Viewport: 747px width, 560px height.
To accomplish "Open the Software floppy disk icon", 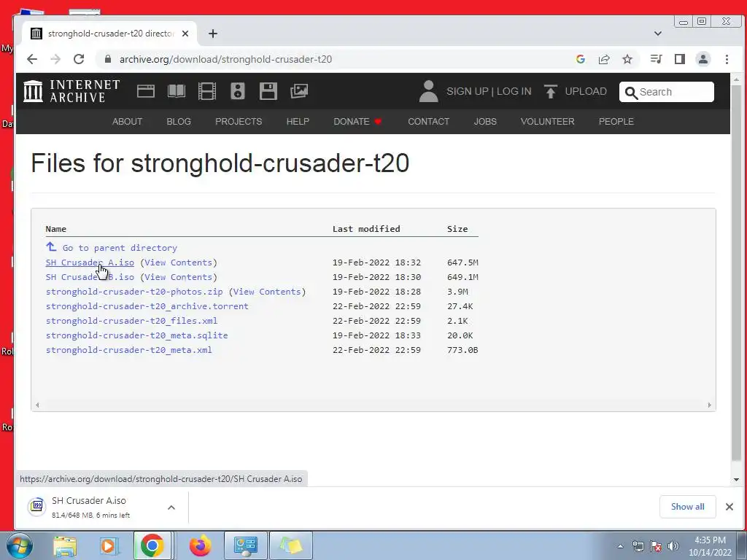I will pos(268,91).
